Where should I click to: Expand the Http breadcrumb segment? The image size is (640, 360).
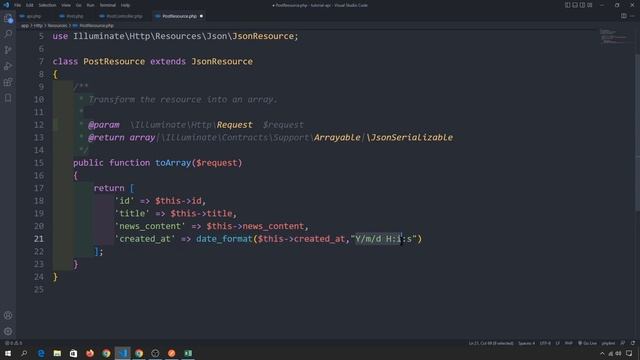[38, 26]
